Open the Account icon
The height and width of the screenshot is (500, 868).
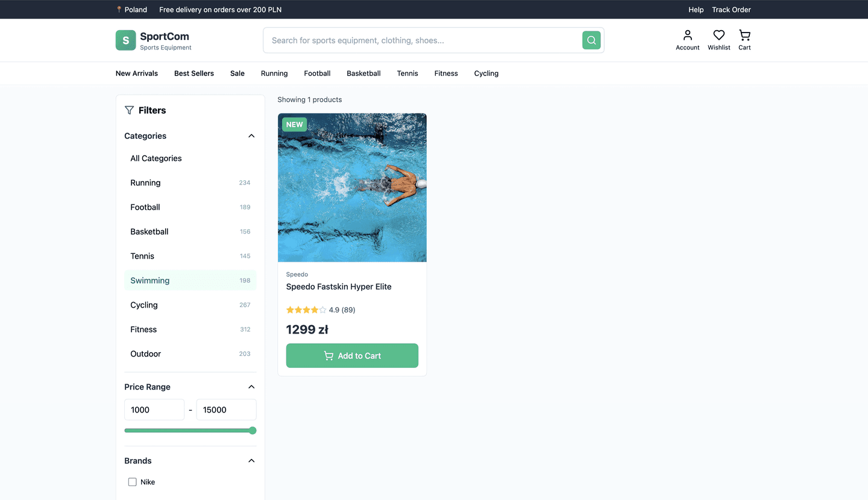click(687, 36)
